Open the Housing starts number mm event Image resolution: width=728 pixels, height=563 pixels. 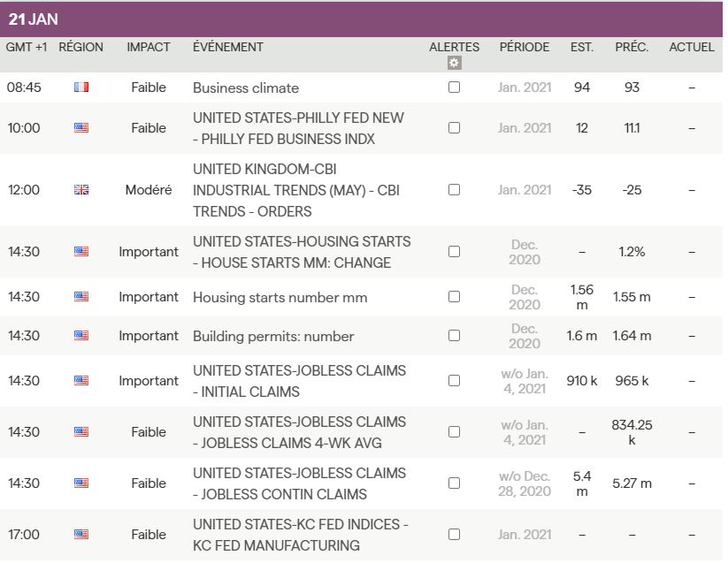tap(280, 297)
